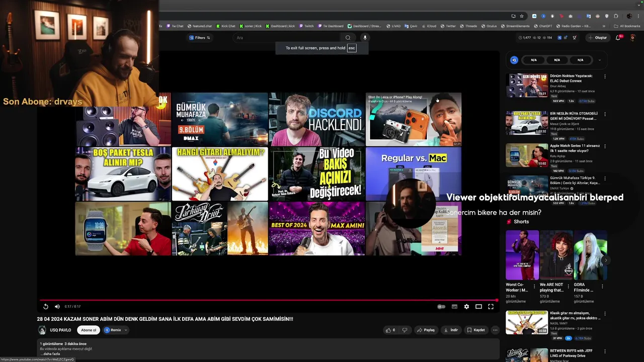This screenshot has height=362, width=644.
Task: Open the Apple Watch Series 11 video title
Action: pos(575,148)
